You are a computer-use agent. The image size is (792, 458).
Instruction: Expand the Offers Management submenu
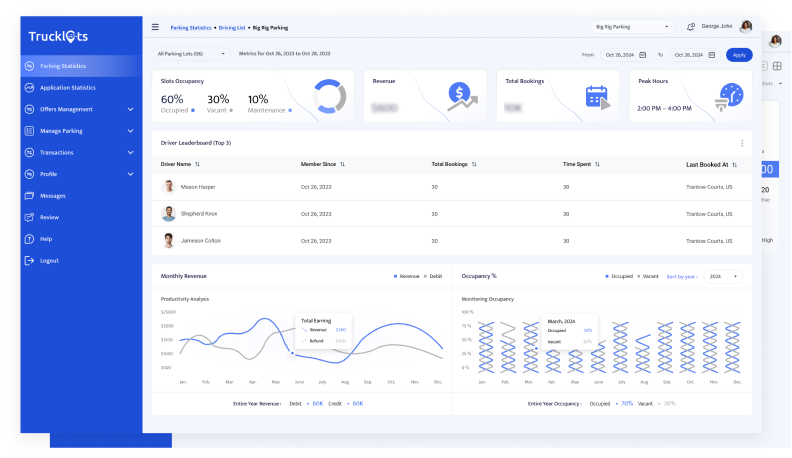coord(130,109)
